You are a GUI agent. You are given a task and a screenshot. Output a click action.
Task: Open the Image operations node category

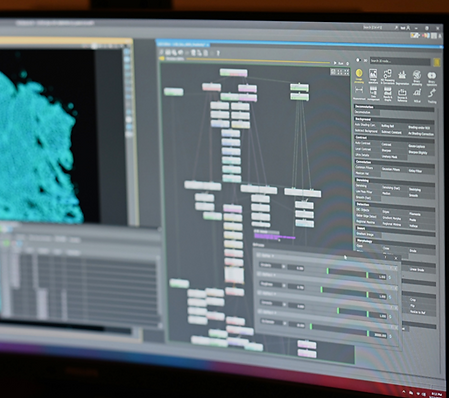click(x=373, y=76)
